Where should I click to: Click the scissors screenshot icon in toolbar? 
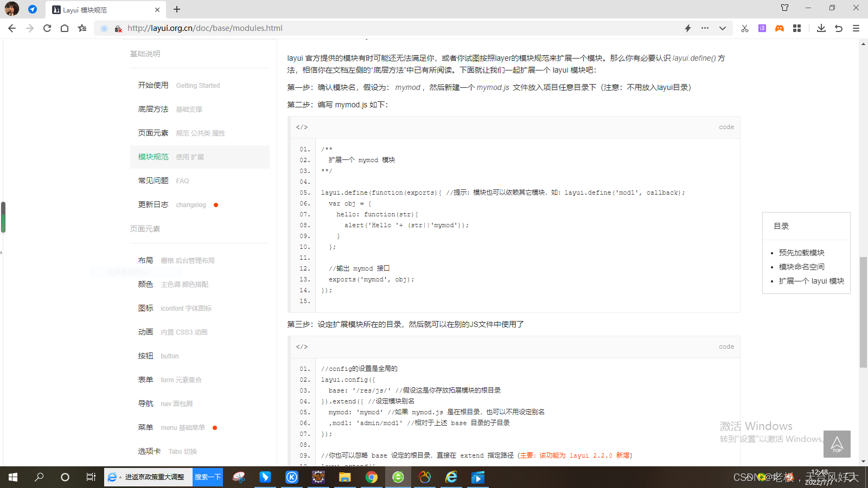(744, 28)
